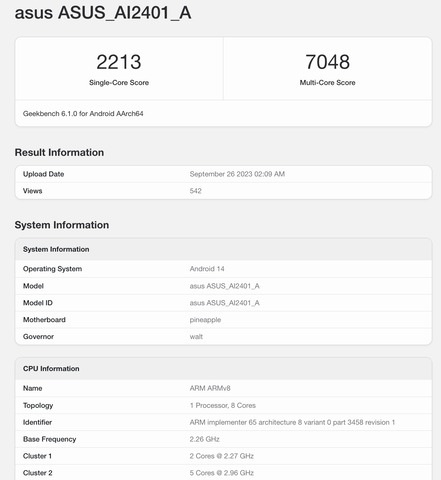The width and height of the screenshot is (441, 480).
Task: Click the Governor label
Action: point(38,337)
